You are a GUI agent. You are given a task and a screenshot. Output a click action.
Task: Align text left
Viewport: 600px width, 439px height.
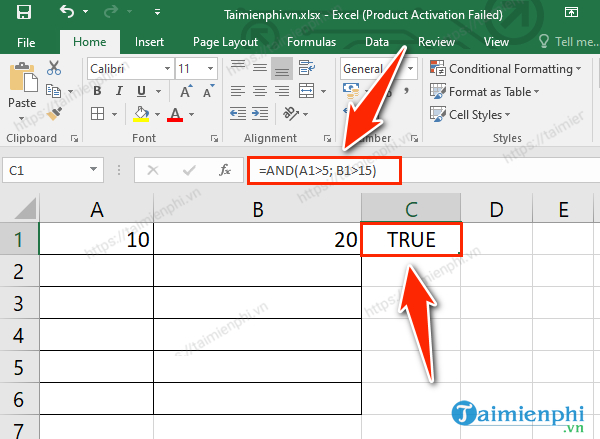point(238,91)
